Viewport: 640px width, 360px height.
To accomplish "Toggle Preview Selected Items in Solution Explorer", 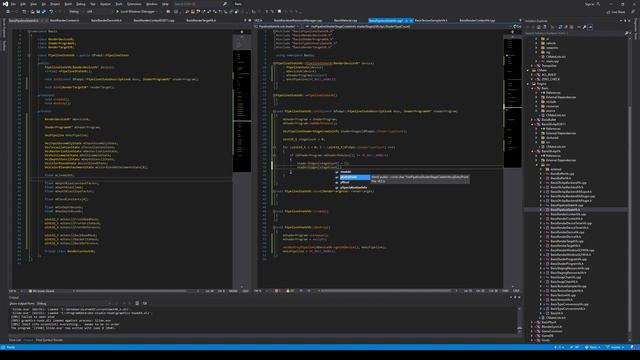I will pyautogui.click(x=590, y=27).
